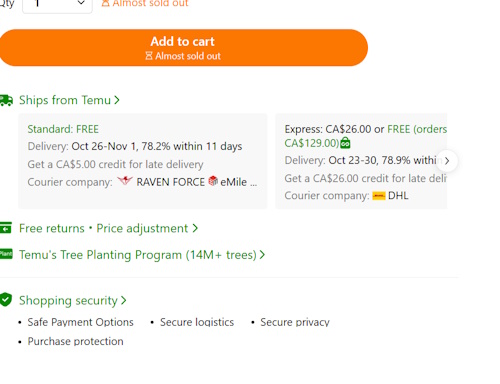Select the Express shipping card
The image size is (500, 384).
point(361,161)
